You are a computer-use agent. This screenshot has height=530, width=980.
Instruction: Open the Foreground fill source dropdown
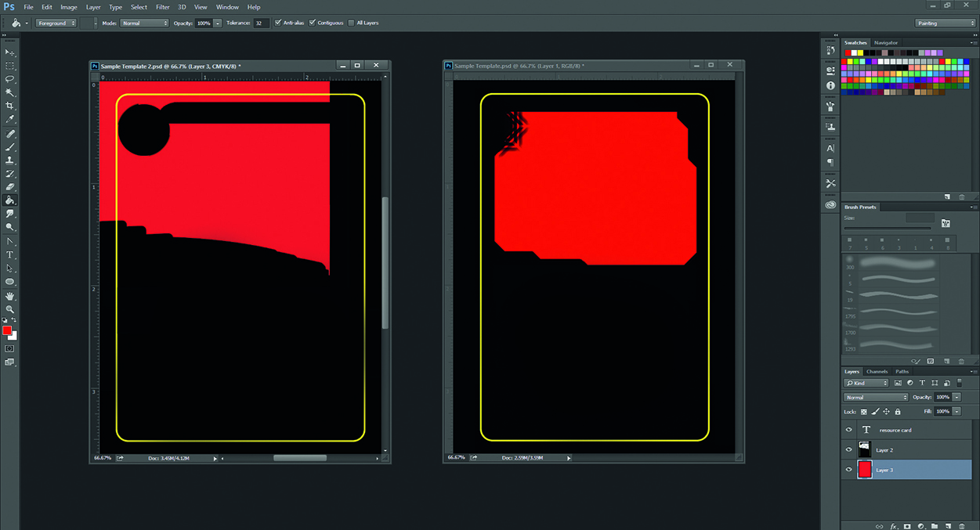coord(55,23)
